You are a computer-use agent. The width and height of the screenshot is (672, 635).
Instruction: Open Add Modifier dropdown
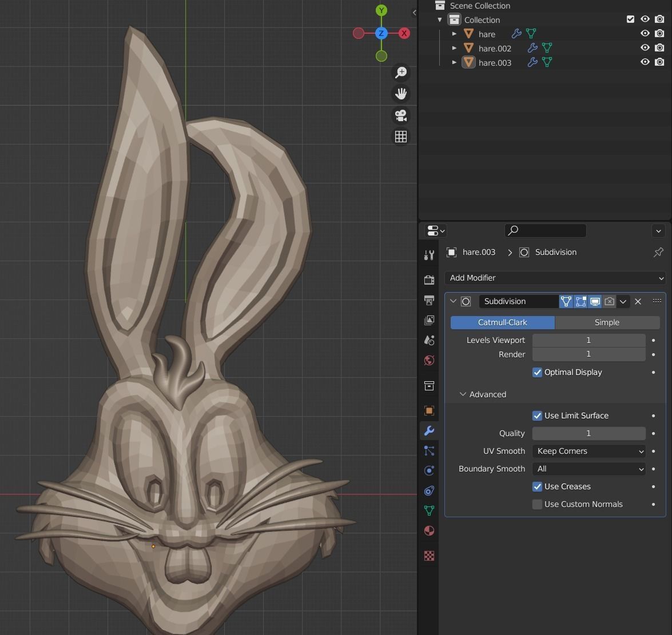[x=555, y=278]
